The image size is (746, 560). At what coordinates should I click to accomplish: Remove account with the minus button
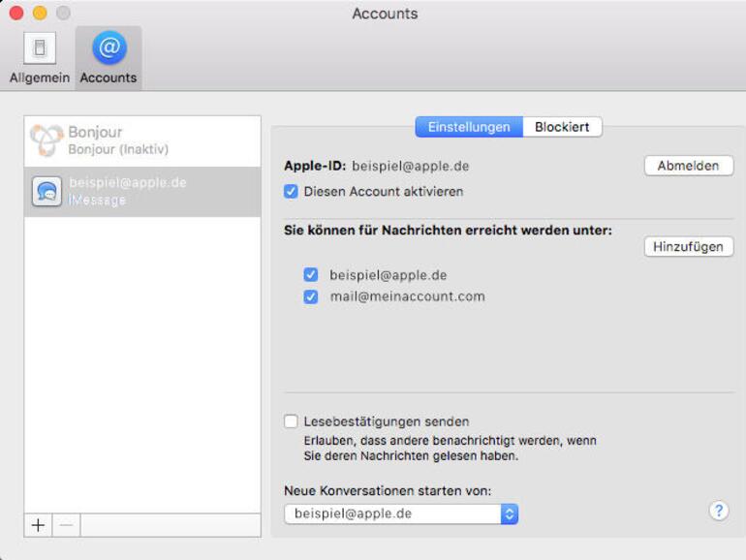coord(66,525)
